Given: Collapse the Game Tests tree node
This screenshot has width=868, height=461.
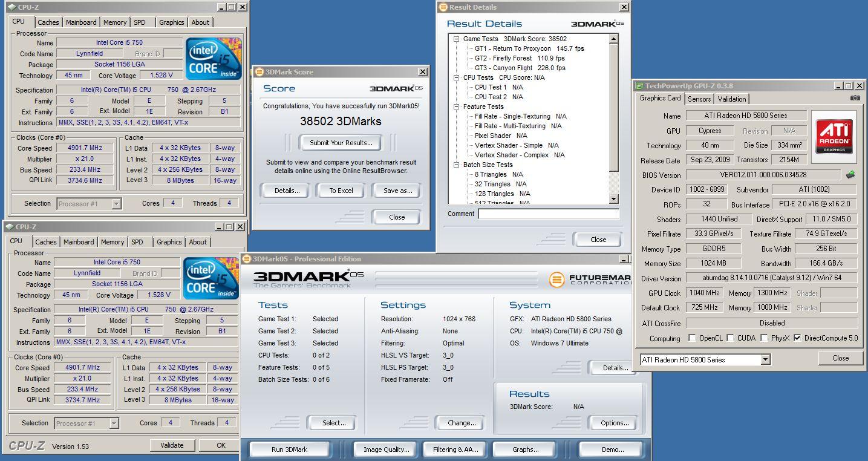Looking at the screenshot, I should pyautogui.click(x=457, y=39).
